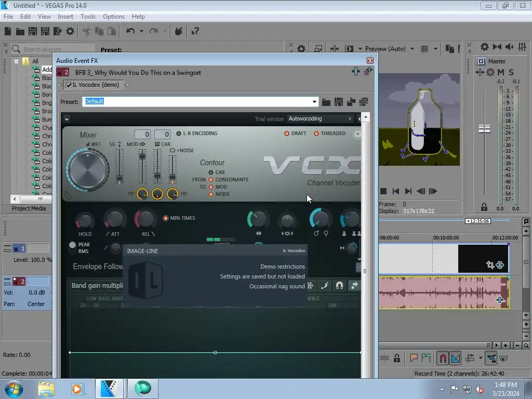Click the +NOISE level slider
Viewport: 532px width, 399px height.
tap(172, 177)
